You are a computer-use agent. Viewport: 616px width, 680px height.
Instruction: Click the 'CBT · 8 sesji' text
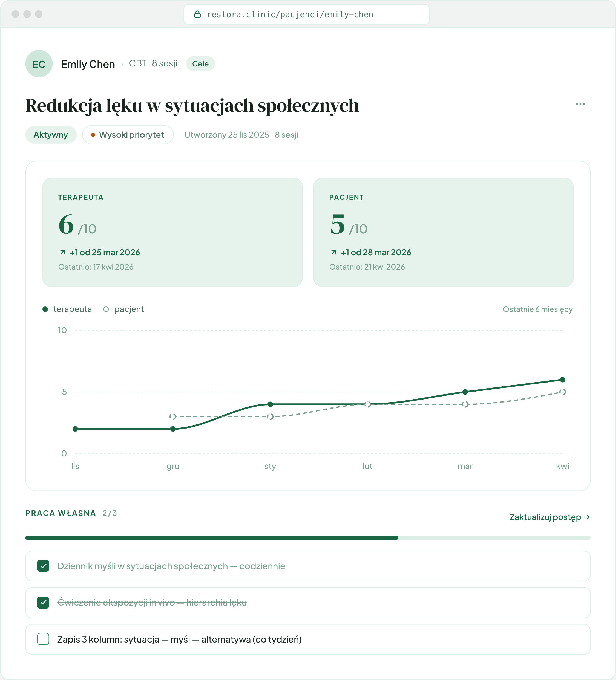[153, 63]
